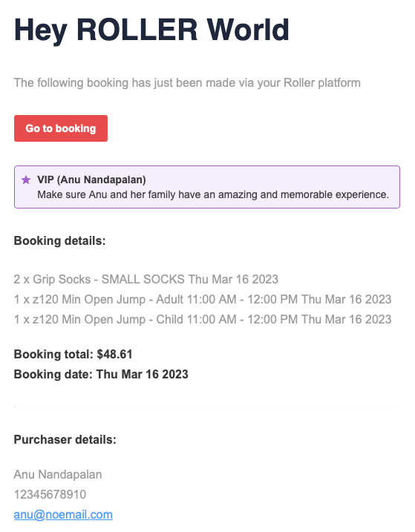Click the Booking details heading
Viewport: 415px width, 532px height.
60,241
